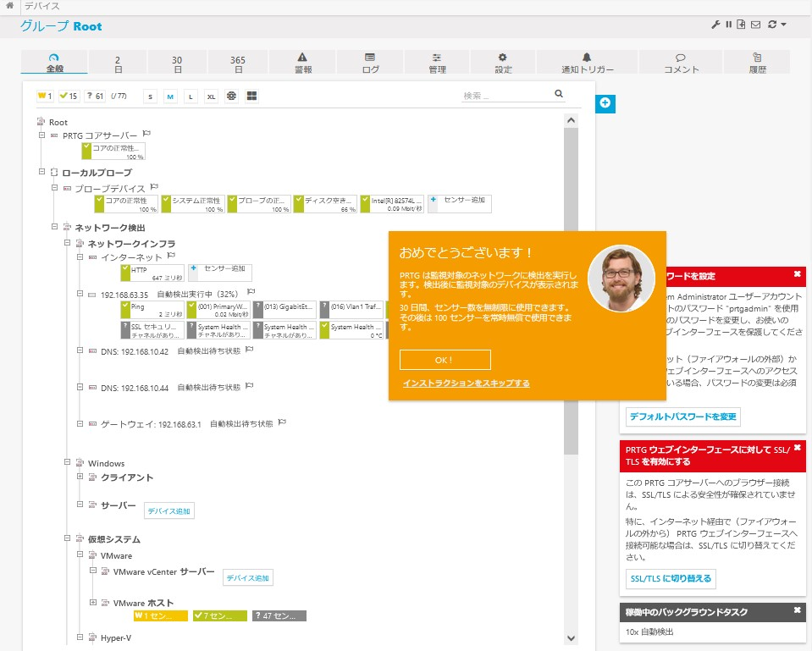Open the ログ log tab
812x651 pixels.
pyautogui.click(x=370, y=63)
